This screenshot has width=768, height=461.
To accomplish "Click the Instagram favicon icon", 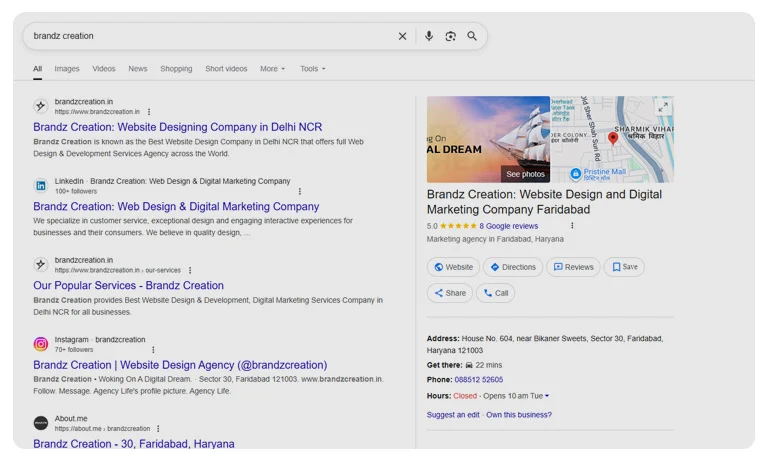I will click(41, 344).
